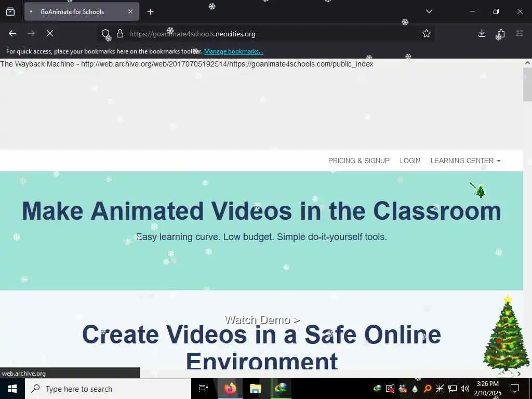Show site security padlock info
Image resolution: width=532 pixels, height=399 pixels.
pos(120,34)
